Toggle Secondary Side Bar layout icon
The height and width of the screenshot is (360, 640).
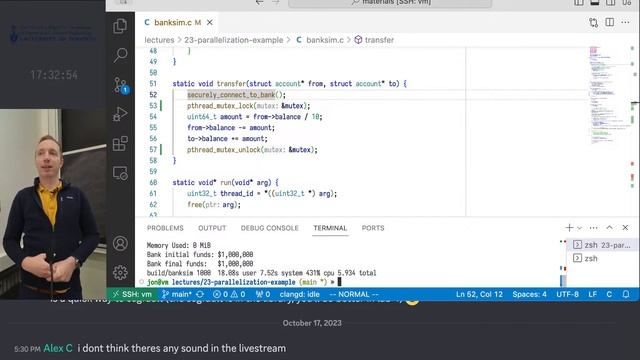(611, 2)
